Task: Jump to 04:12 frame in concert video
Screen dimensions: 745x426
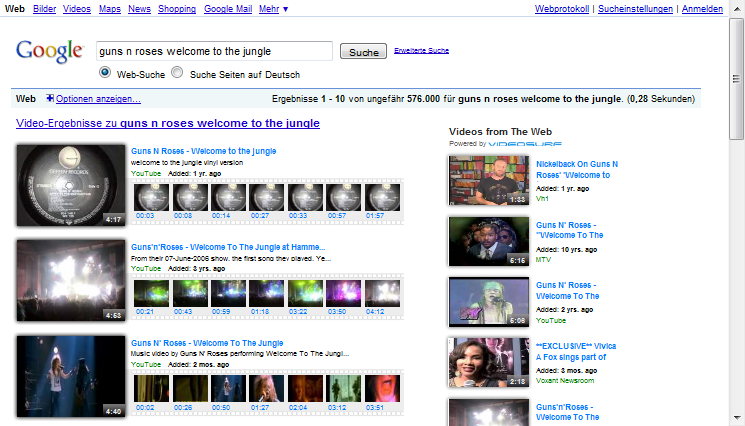Action: pyautogui.click(x=382, y=293)
